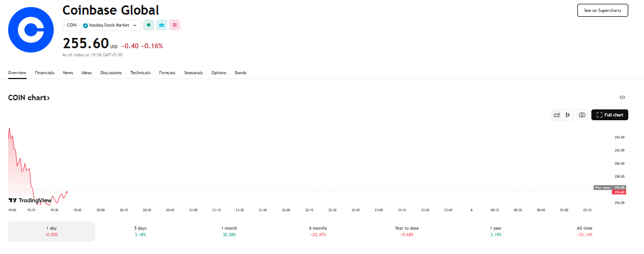Open the Full chart button
Image resolution: width=644 pixels, height=254 pixels.
609,115
